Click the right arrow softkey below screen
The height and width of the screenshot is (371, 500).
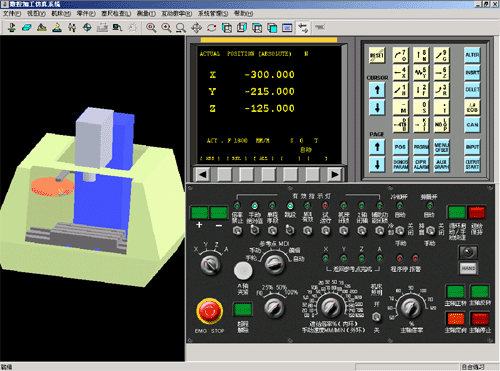pyautogui.click(x=335, y=174)
